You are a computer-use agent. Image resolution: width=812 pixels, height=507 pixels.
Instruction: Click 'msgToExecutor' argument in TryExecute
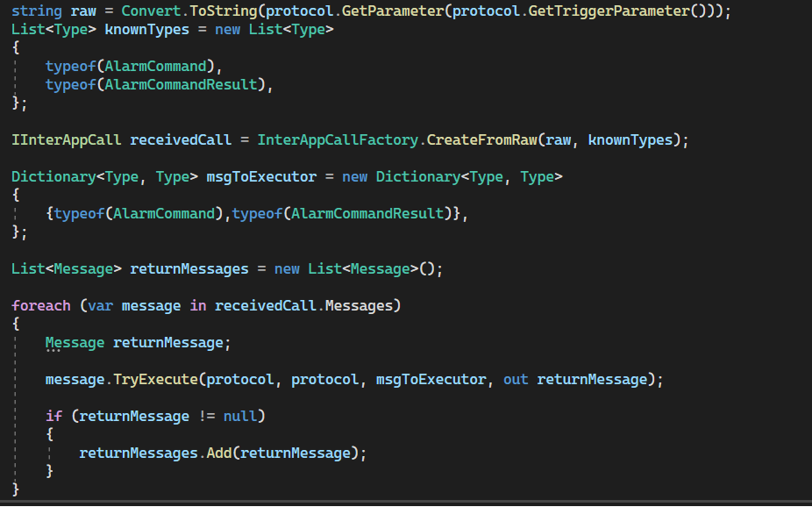[x=431, y=379]
